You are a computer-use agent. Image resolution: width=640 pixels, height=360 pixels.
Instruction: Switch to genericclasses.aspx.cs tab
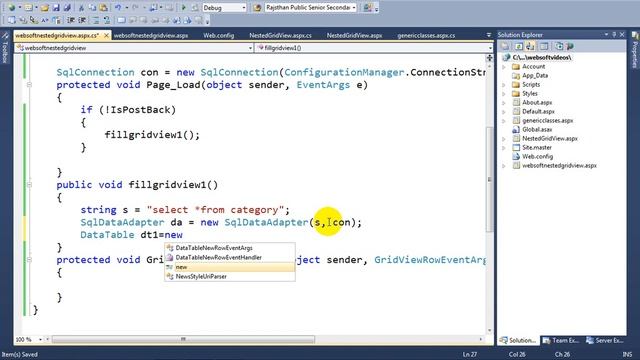(x=426, y=36)
